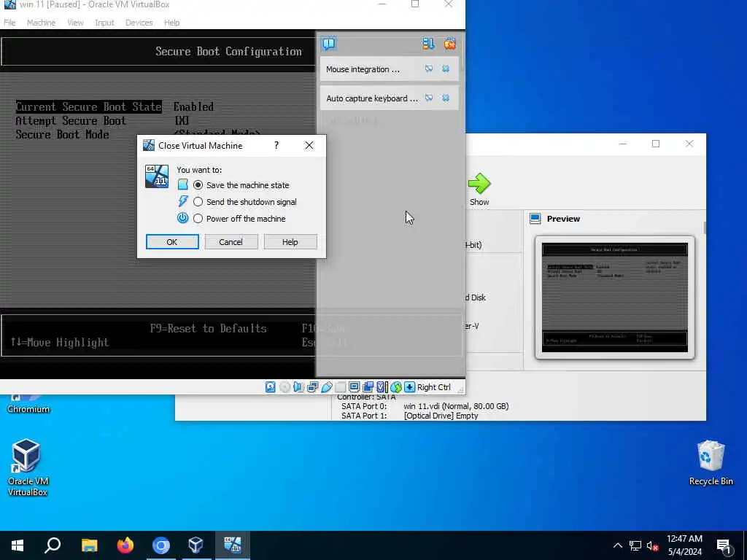Click the CPU virtualization V status icon
747x560 pixels.
point(382,387)
